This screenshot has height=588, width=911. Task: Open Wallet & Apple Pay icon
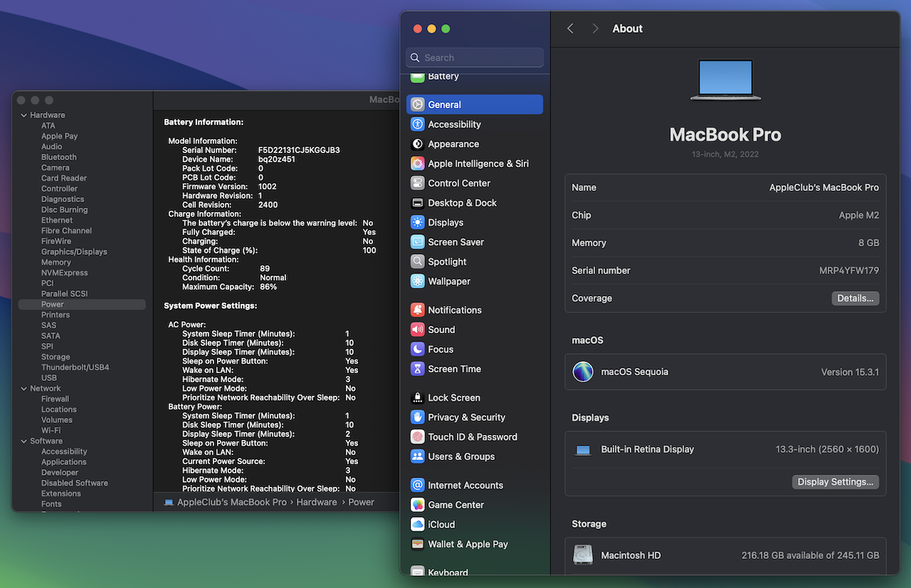[x=418, y=544]
